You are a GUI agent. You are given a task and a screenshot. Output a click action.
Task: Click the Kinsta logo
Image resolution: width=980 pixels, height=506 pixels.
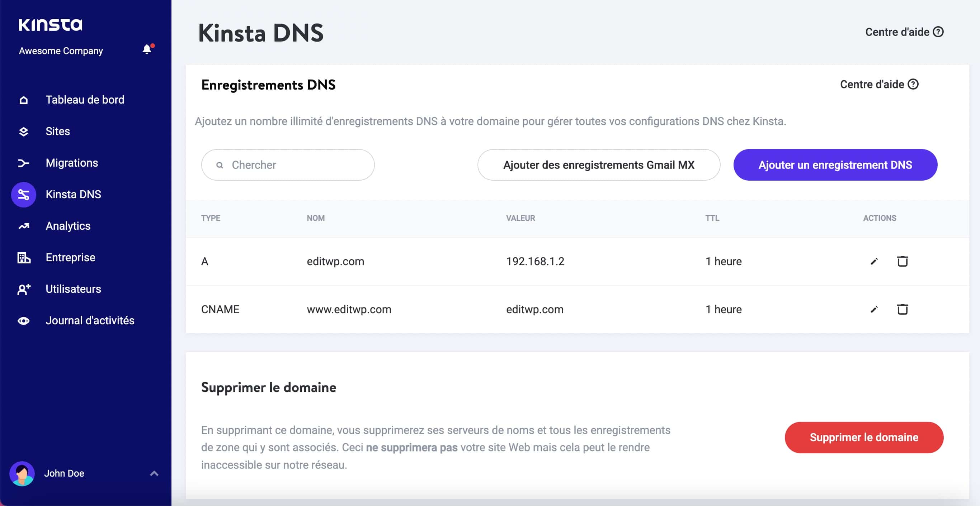pyautogui.click(x=50, y=25)
